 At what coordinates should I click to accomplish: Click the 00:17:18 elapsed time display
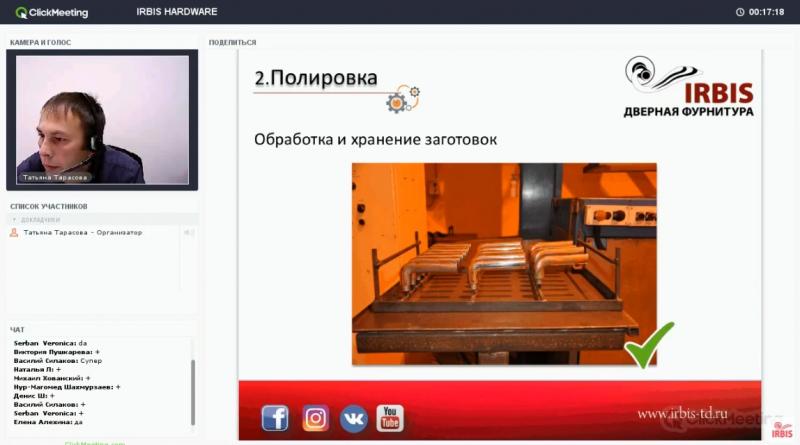tap(766, 12)
